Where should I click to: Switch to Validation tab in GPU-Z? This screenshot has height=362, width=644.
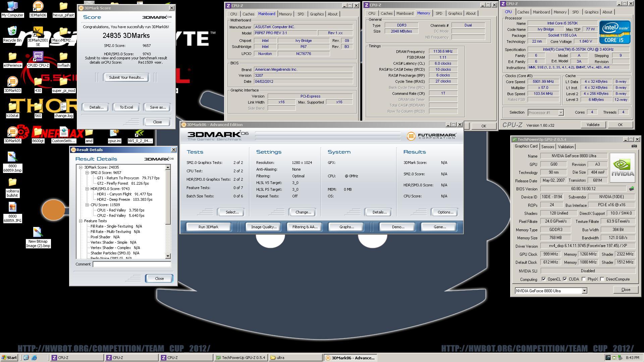click(566, 147)
